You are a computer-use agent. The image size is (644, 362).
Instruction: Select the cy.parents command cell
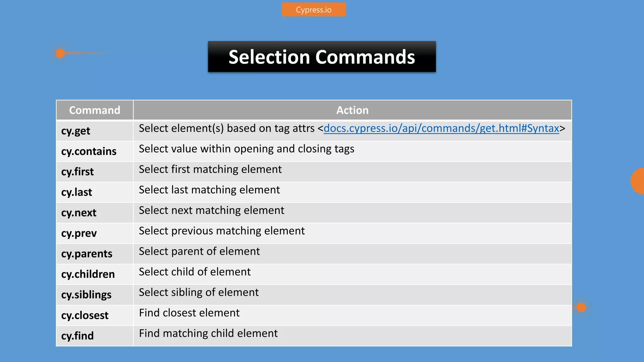click(95, 254)
